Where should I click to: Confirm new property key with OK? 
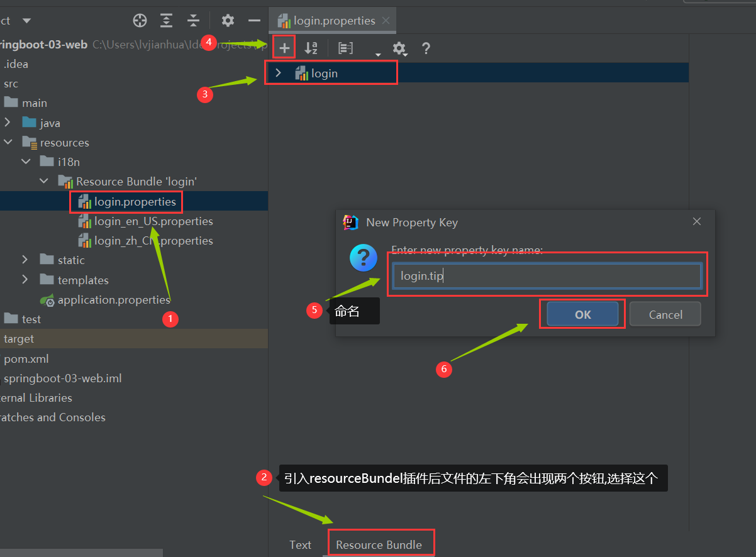click(583, 314)
